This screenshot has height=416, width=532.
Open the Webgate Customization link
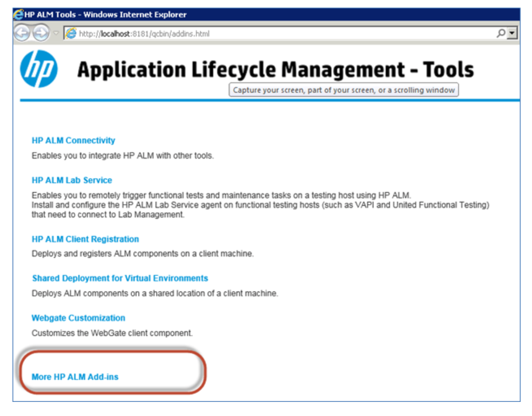pyautogui.click(x=78, y=318)
